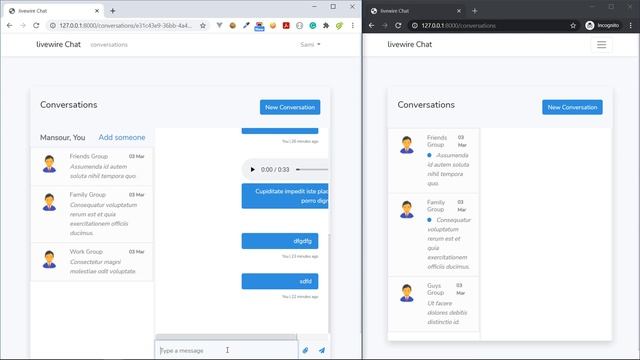Click the Add someone link

(x=122, y=137)
